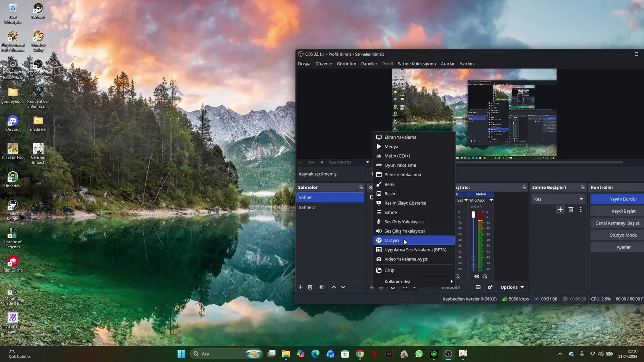Open the Sahne Koleksiyonu menu
The image size is (644, 362).
point(417,64)
